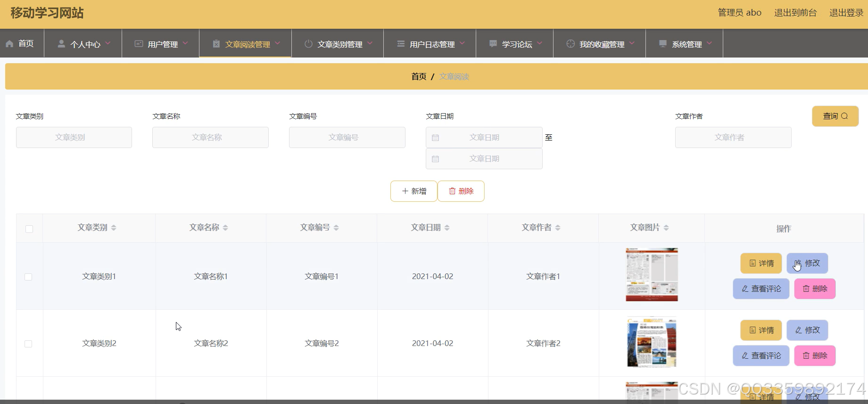Click the compass icon for 我的收藏管理
Image resolution: width=868 pixels, height=404 pixels.
pyautogui.click(x=570, y=44)
